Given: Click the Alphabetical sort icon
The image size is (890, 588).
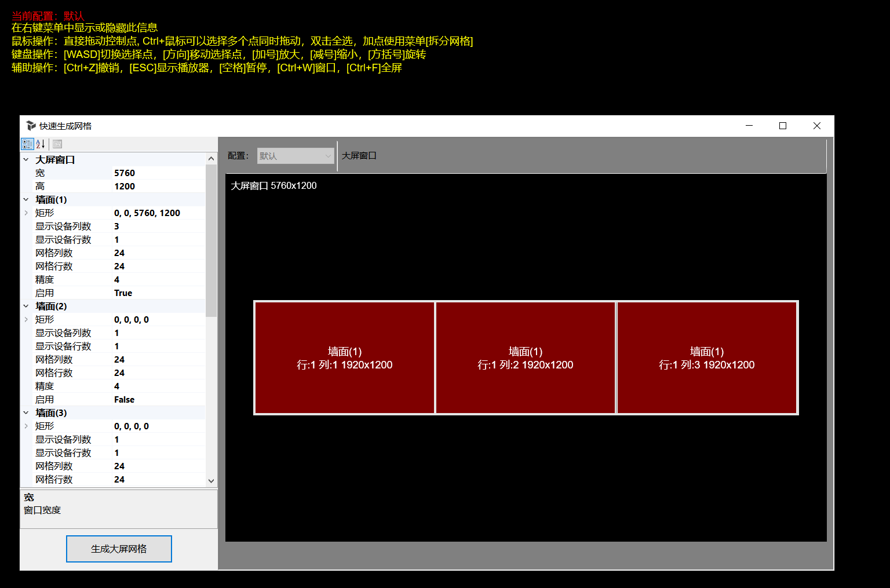Looking at the screenshot, I should point(41,144).
